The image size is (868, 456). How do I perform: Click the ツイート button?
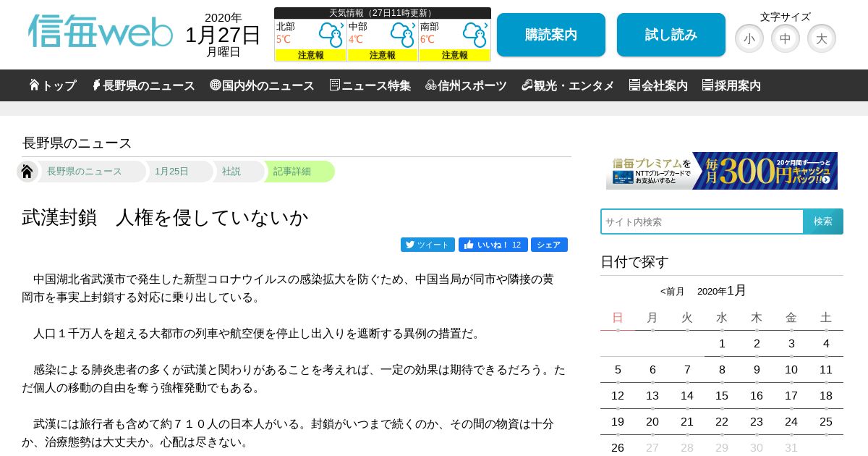(427, 245)
